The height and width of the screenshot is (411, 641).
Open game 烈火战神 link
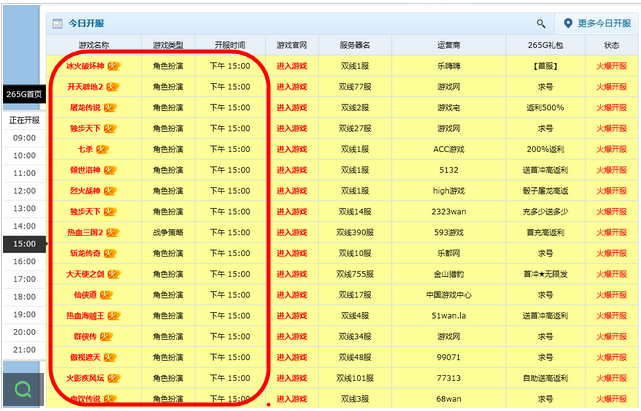[85, 191]
